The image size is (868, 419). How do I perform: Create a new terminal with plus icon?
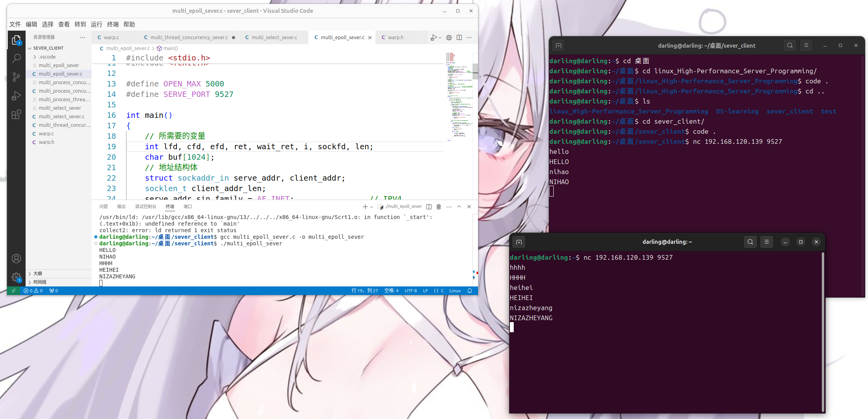[365, 207]
